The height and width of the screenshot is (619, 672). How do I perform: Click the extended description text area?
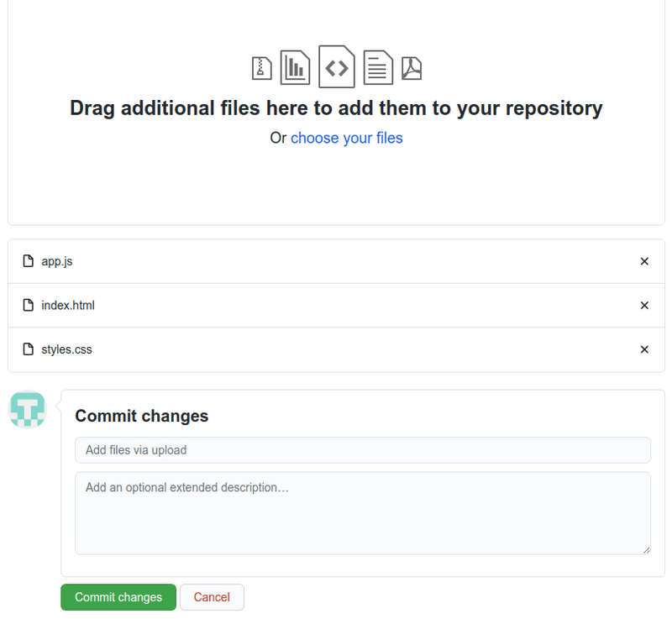pos(363,512)
